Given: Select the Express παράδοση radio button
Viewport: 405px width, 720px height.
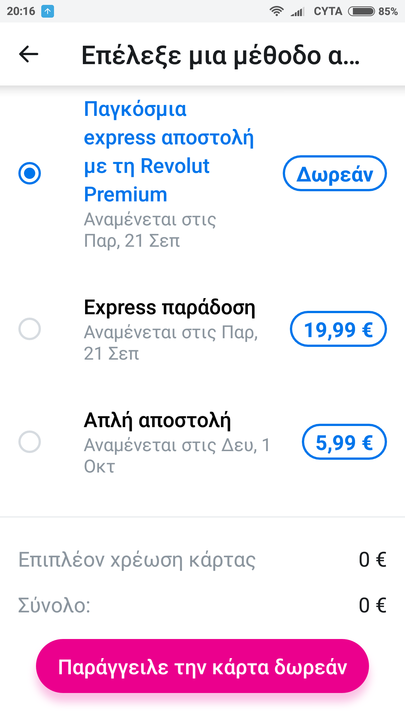Looking at the screenshot, I should tap(29, 329).
